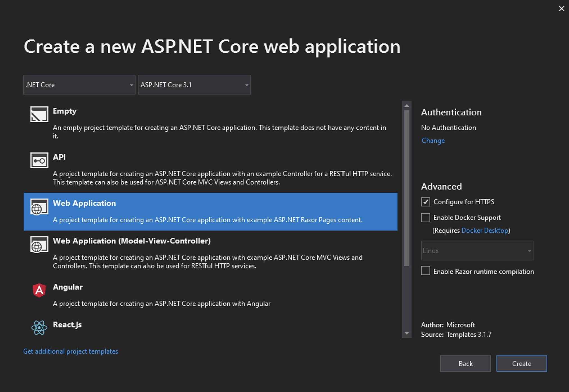Viewport: 569px width, 392px height.
Task: Open the ASP.NET Core 3.1 version dropdown
Action: [x=194, y=85]
